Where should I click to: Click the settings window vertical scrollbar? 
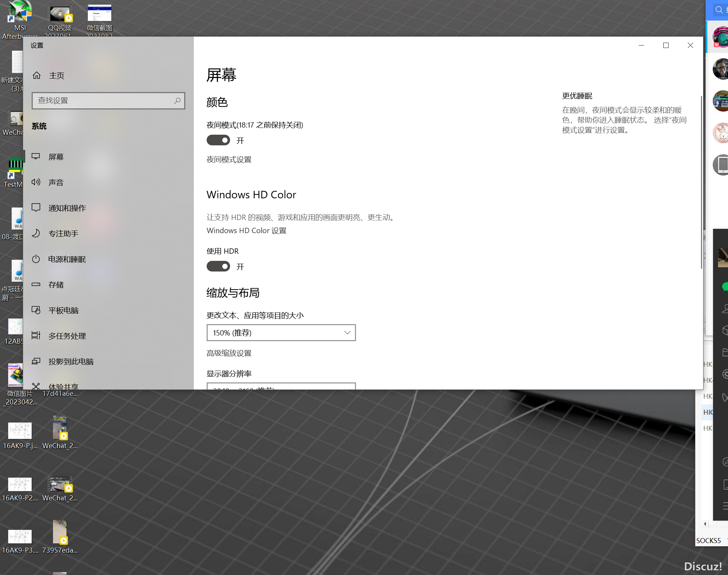(701, 181)
